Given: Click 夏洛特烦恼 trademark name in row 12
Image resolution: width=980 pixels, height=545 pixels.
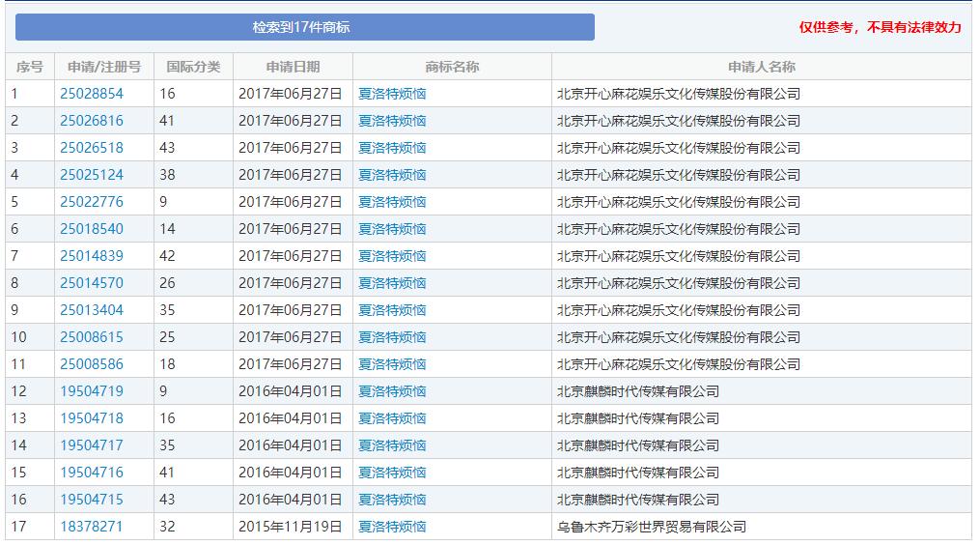Looking at the screenshot, I should coord(392,391).
